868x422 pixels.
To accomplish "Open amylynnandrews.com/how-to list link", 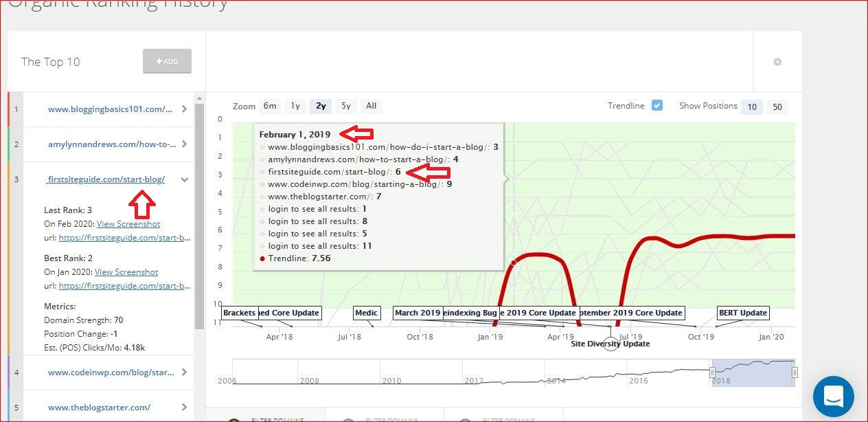I will (x=113, y=144).
